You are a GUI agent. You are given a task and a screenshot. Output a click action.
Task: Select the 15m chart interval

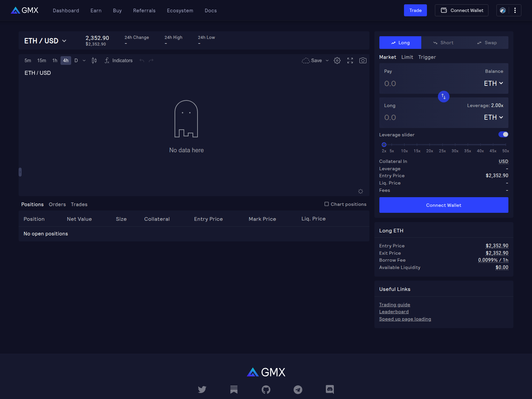point(42,61)
